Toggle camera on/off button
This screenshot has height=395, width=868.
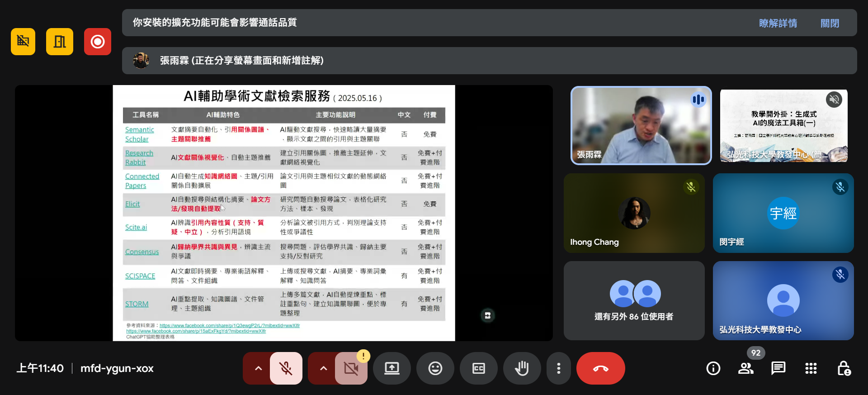click(351, 368)
